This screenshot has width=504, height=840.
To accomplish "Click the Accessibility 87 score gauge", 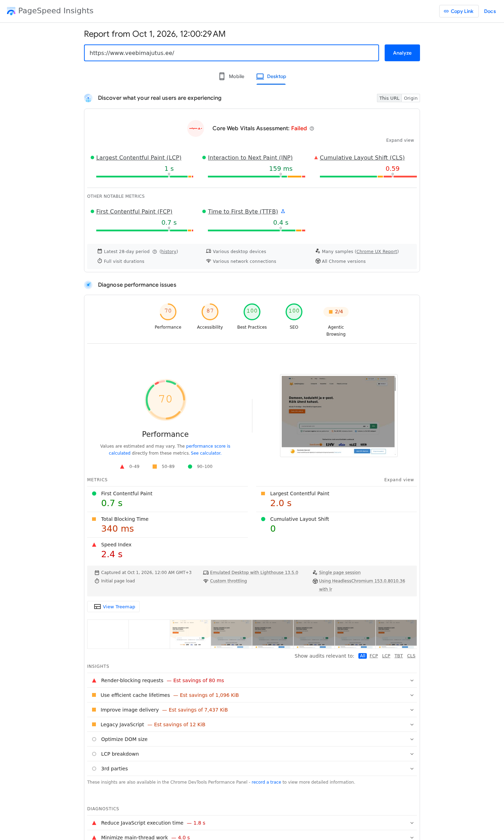I will click(210, 311).
